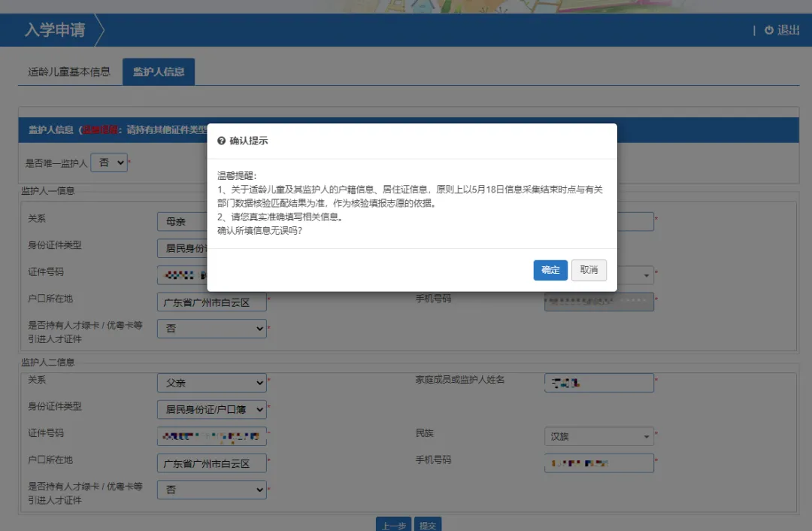The width and height of the screenshot is (812, 531).
Task: Open the 民族 dropdown showing 汉族
Action: click(598, 436)
